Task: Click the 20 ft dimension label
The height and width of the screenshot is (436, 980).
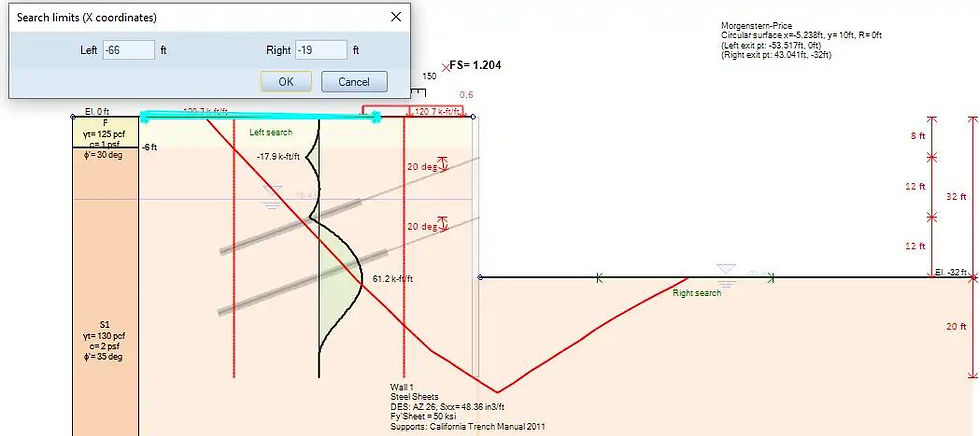Action: click(x=956, y=326)
